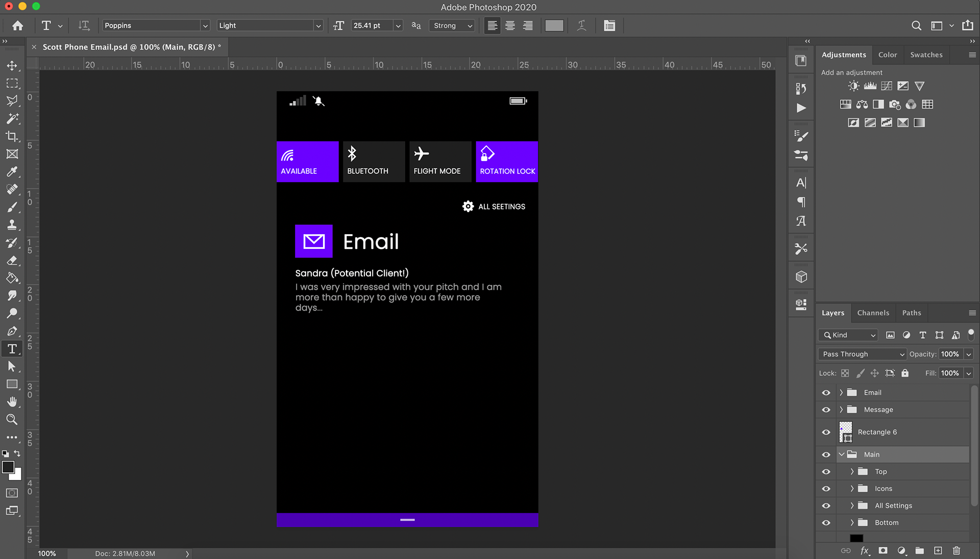Select the Hand tool
This screenshot has width=980, height=559.
[12, 402]
